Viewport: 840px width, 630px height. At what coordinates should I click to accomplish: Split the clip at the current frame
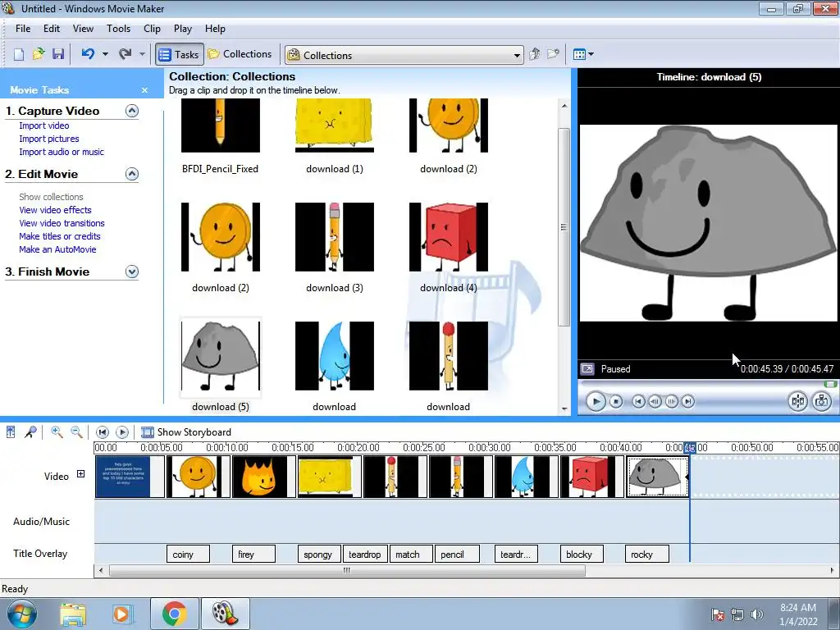click(x=797, y=401)
